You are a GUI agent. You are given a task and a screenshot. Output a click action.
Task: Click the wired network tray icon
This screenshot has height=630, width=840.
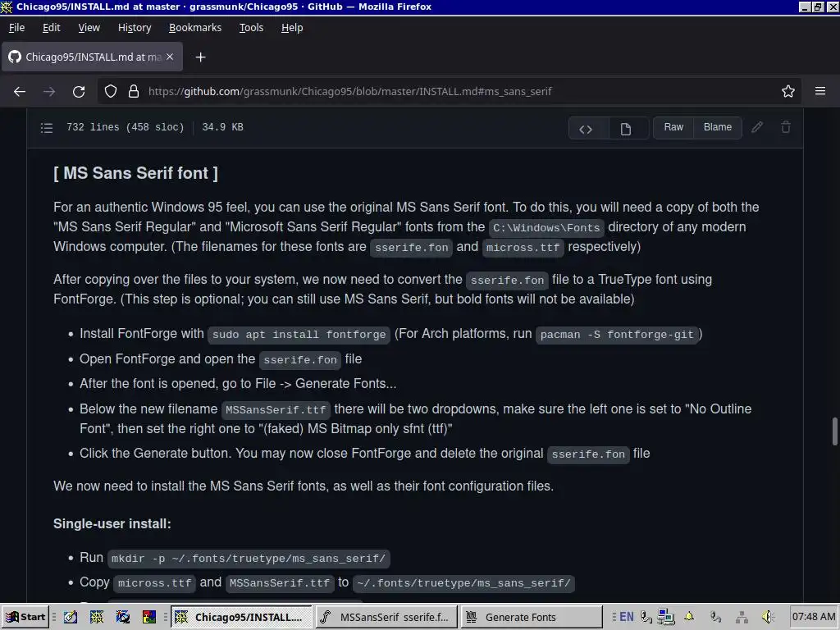[x=742, y=617]
